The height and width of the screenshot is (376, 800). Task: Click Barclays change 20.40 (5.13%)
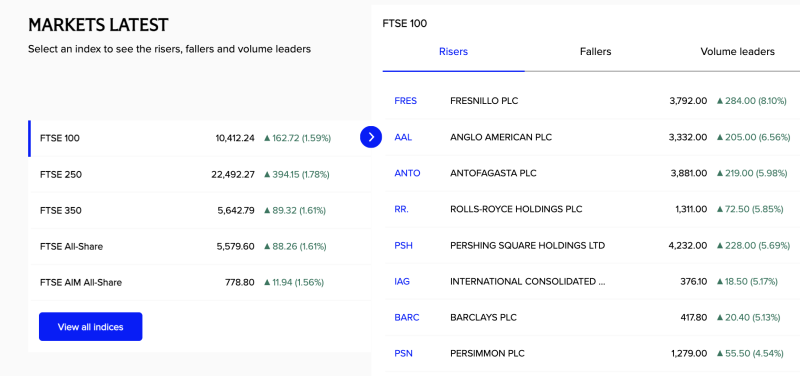click(x=748, y=317)
